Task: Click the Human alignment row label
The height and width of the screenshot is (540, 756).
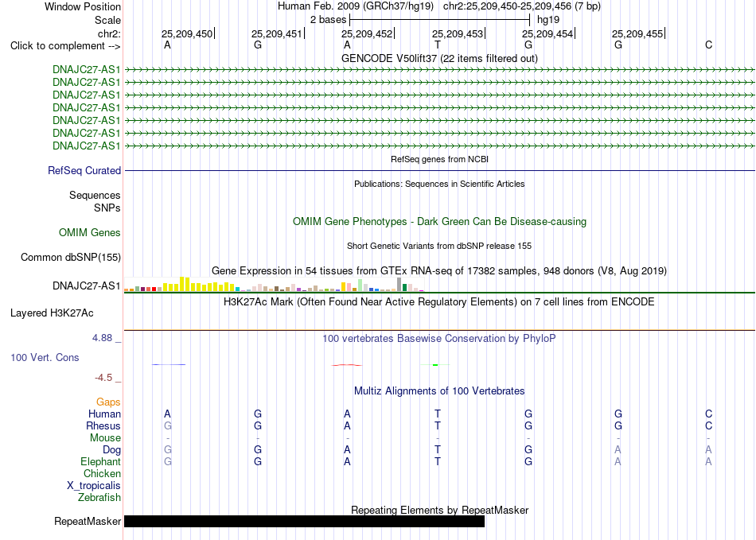Action: coord(104,414)
